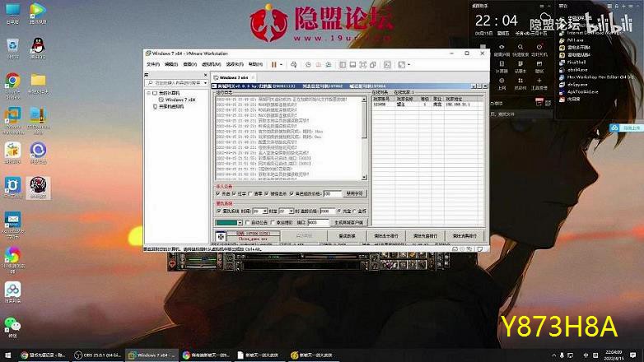Click the generate client button beside port field
This screenshot has width=644, height=362.
tap(348, 222)
